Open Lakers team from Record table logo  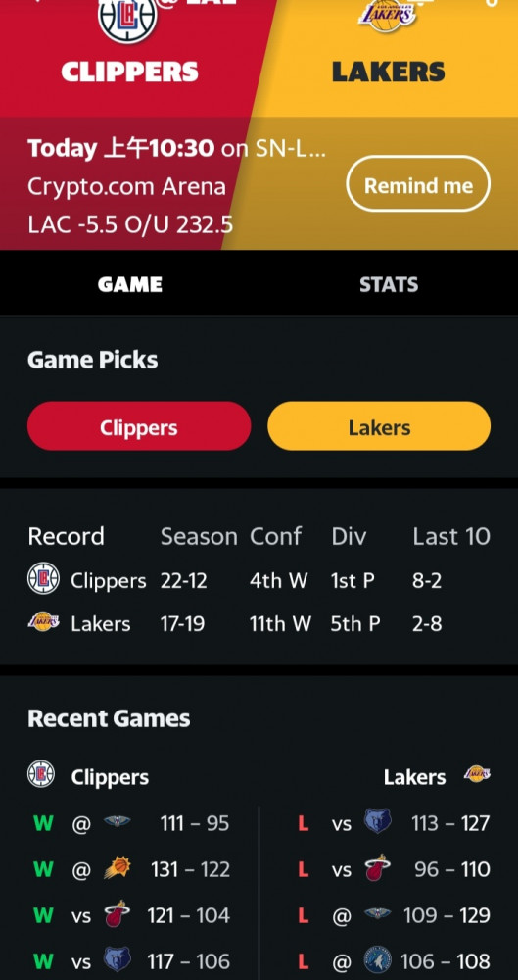pos(44,622)
